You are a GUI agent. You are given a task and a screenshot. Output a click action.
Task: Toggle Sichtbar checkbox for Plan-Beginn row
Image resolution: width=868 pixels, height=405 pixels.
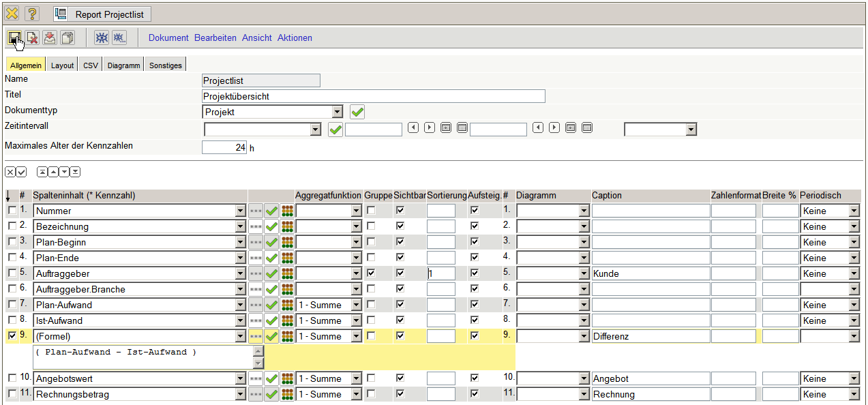(400, 242)
